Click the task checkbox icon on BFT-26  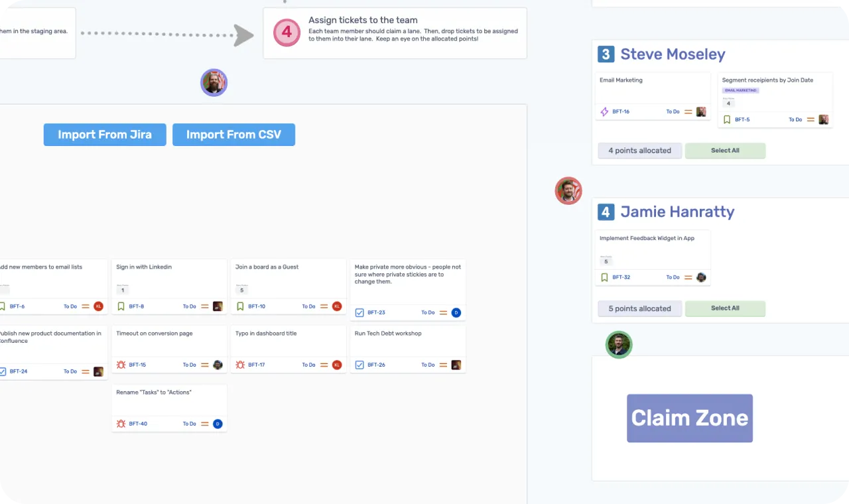tap(359, 365)
